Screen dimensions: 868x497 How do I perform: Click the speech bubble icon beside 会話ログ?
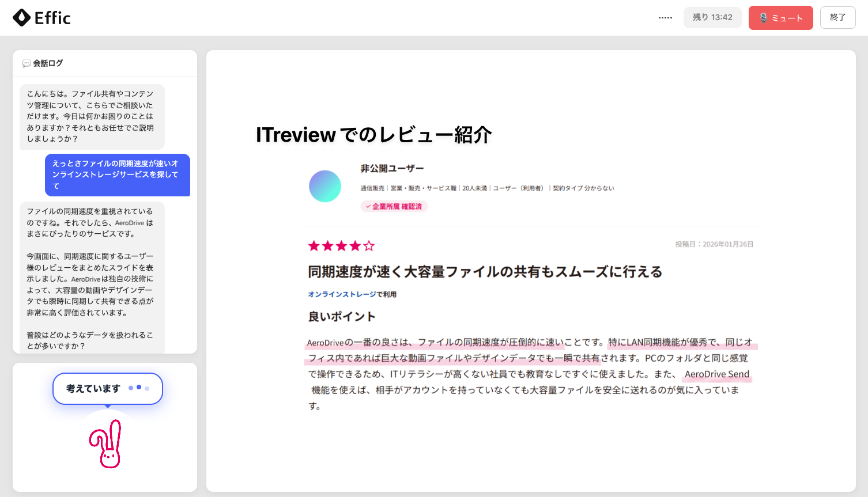[x=26, y=63]
